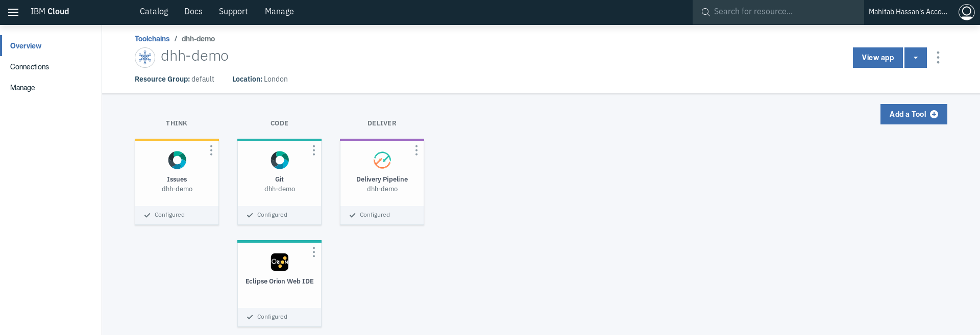Click the Resource Group: default label
Image resolution: width=980 pixels, height=335 pixels.
pyautogui.click(x=175, y=79)
